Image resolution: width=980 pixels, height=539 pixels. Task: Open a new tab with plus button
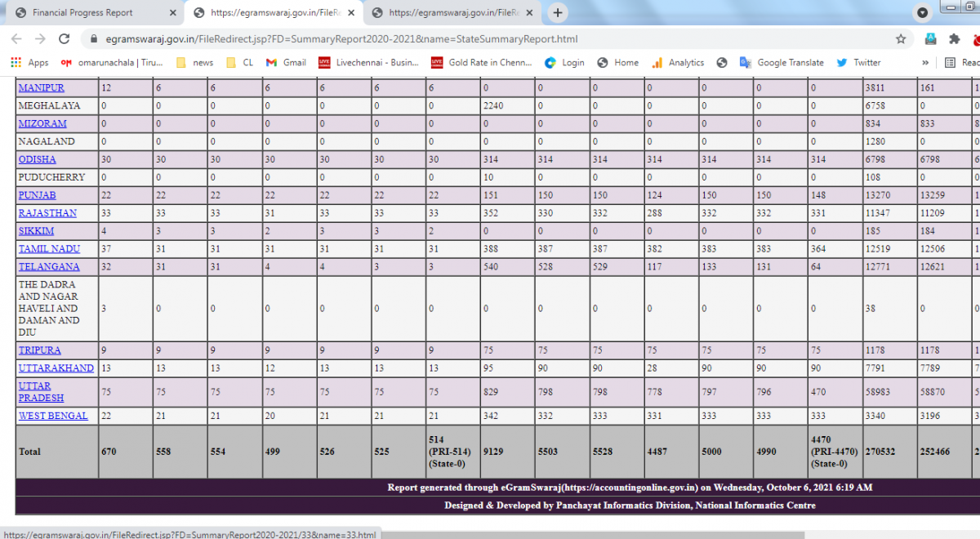click(558, 13)
